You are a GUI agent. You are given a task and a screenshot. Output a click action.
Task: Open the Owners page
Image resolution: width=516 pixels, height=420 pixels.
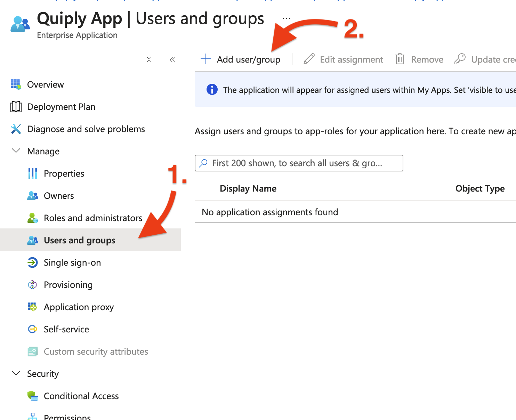59,196
